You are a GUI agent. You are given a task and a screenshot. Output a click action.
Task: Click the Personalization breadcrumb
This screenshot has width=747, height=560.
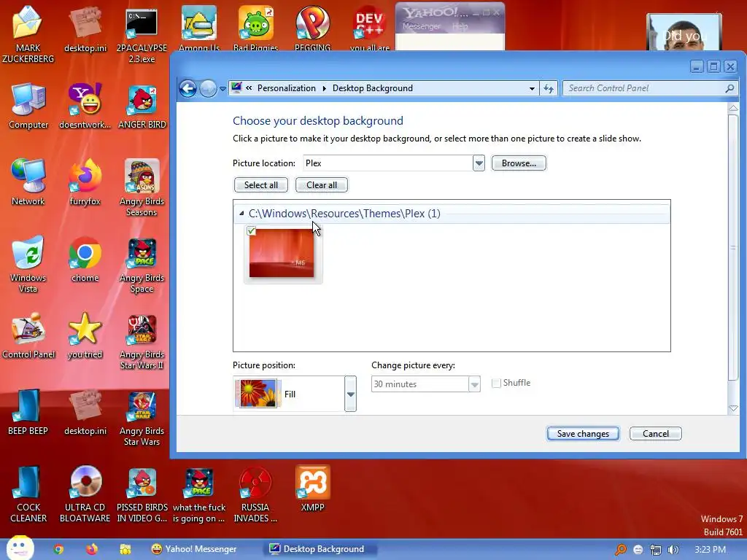coord(286,88)
